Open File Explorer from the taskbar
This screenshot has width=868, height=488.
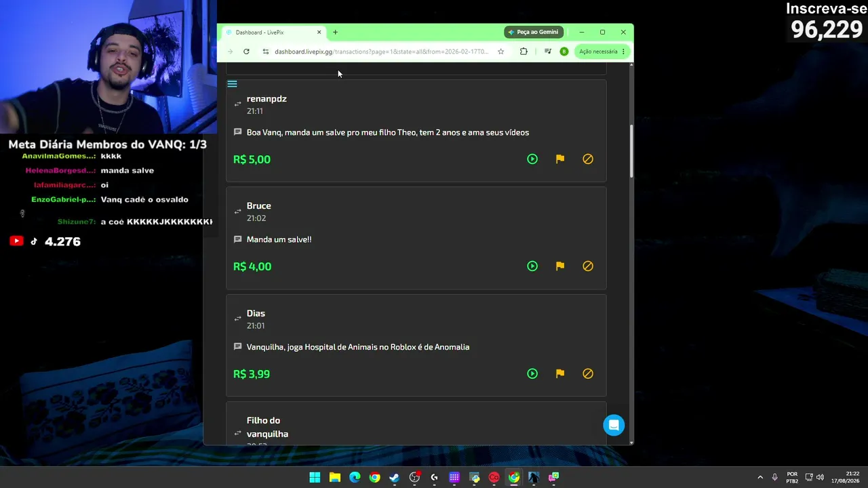click(335, 477)
